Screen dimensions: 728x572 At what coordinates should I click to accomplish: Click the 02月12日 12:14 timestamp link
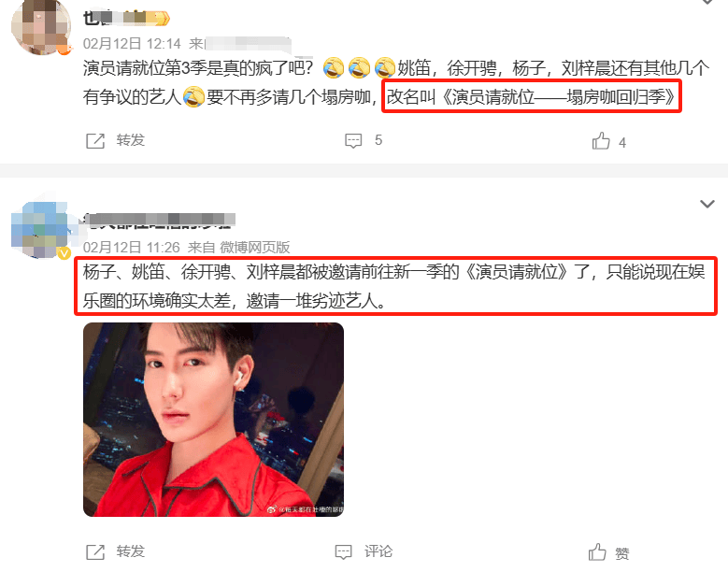pyautogui.click(x=132, y=44)
